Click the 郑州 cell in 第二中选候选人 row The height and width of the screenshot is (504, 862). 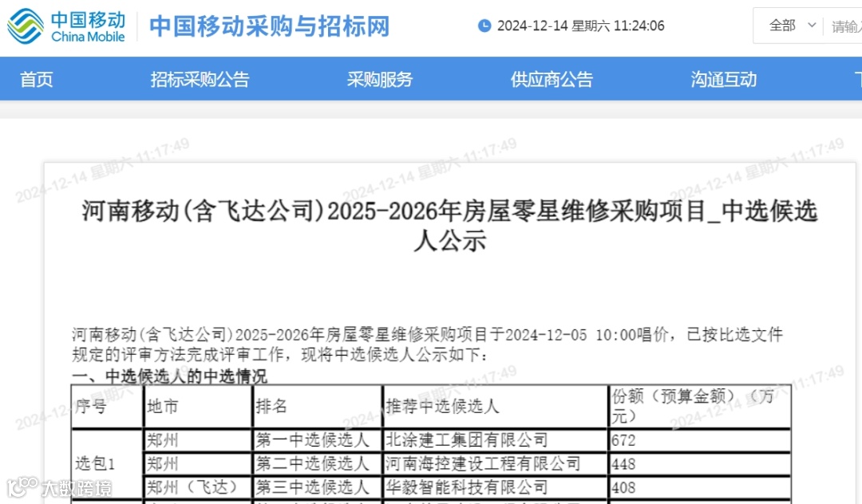pyautogui.click(x=198, y=464)
